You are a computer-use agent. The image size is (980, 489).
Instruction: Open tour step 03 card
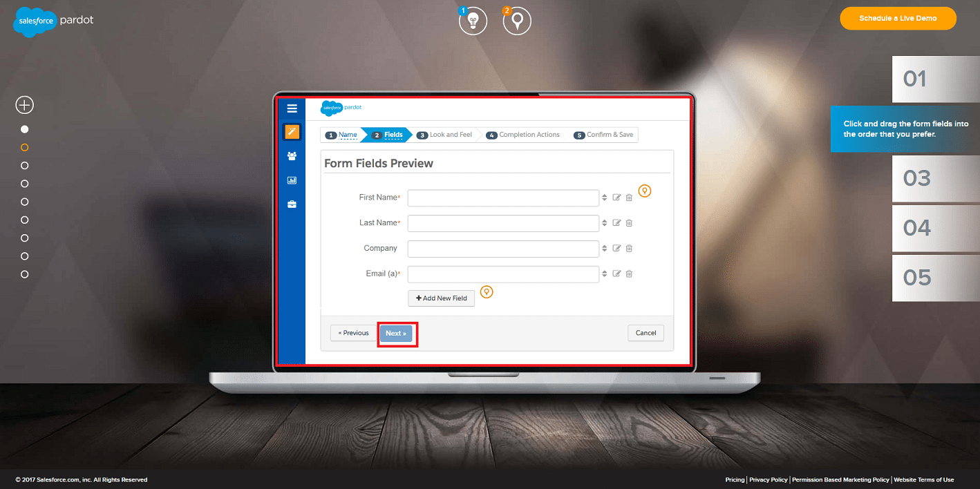[x=936, y=179]
